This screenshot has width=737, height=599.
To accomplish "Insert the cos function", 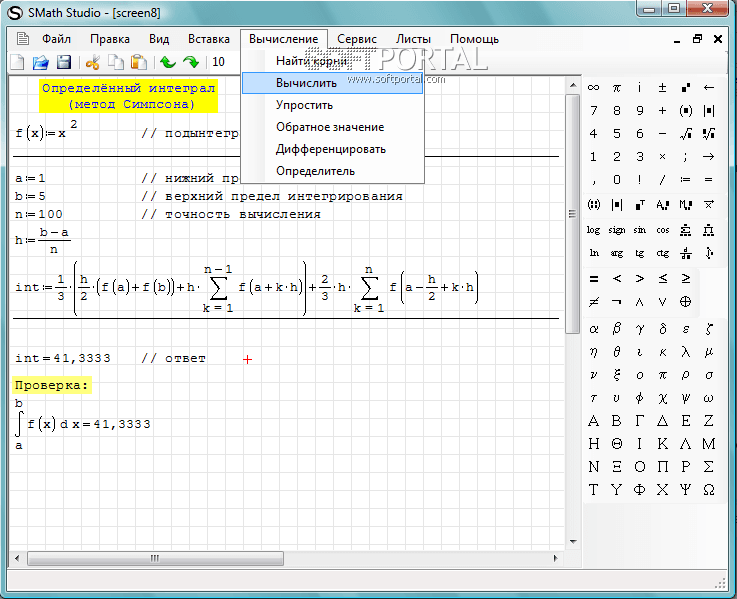I will (x=663, y=230).
